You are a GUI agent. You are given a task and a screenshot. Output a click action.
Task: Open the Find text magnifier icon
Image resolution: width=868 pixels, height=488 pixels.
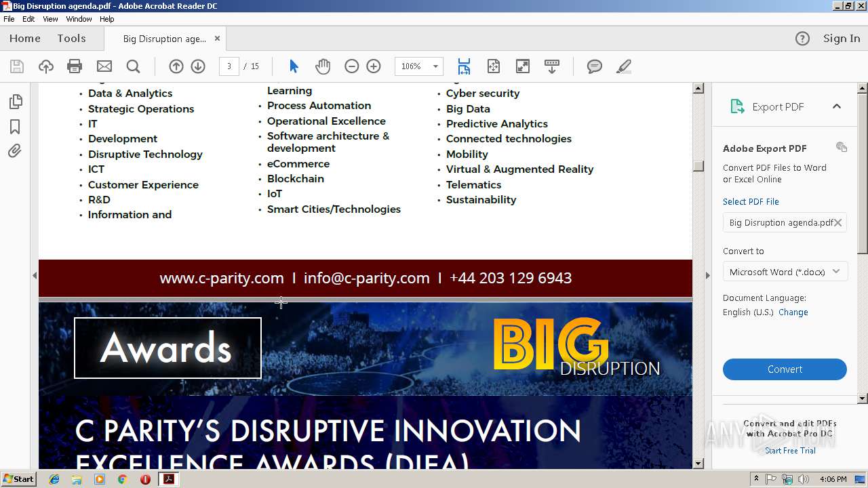(134, 66)
